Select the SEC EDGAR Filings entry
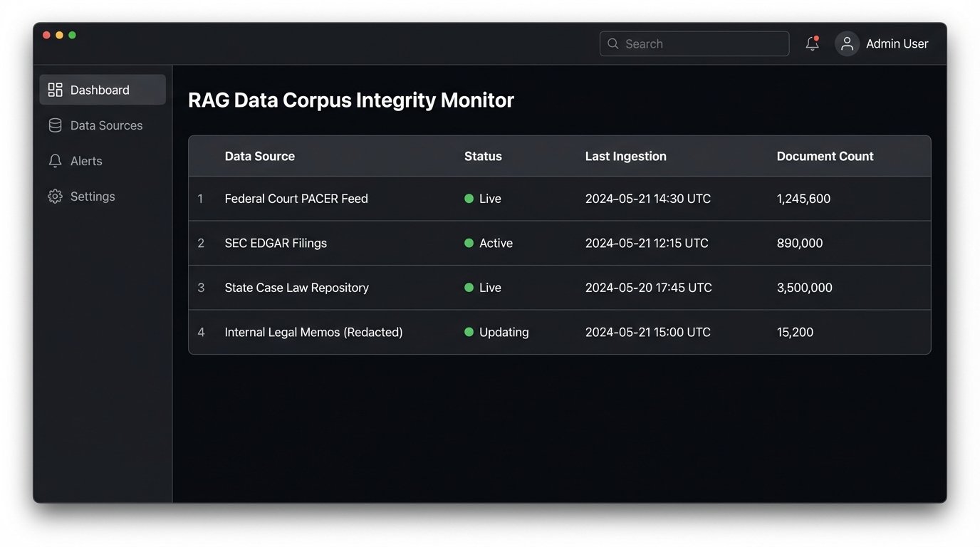This screenshot has height=547, width=980. [276, 243]
